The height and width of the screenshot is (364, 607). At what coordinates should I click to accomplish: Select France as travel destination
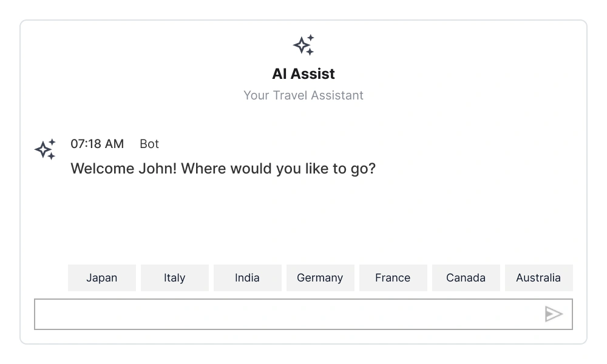[x=393, y=277]
